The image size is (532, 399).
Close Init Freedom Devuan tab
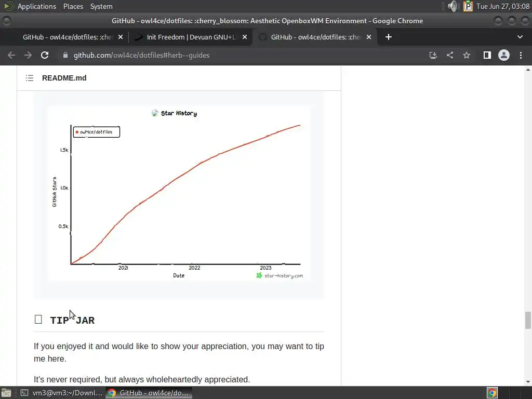[x=245, y=37]
